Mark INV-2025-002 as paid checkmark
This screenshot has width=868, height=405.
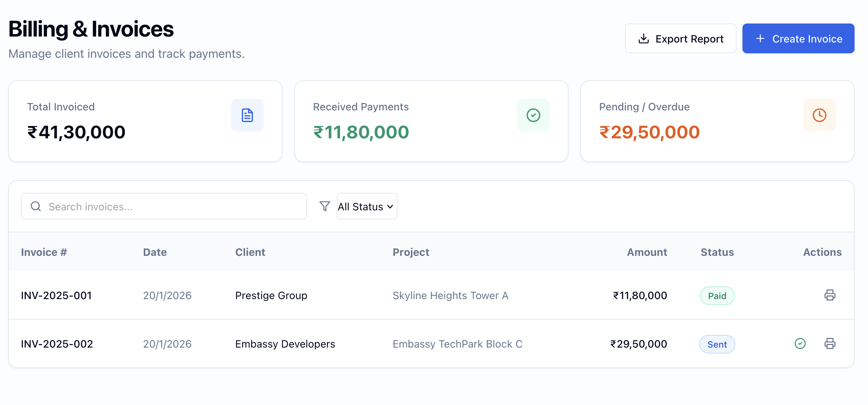800,343
